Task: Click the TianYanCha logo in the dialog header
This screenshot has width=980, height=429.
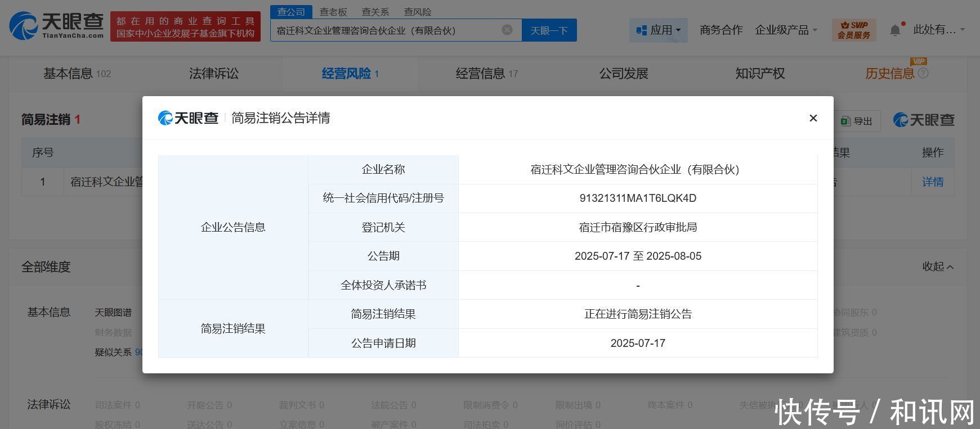Action: tap(188, 118)
